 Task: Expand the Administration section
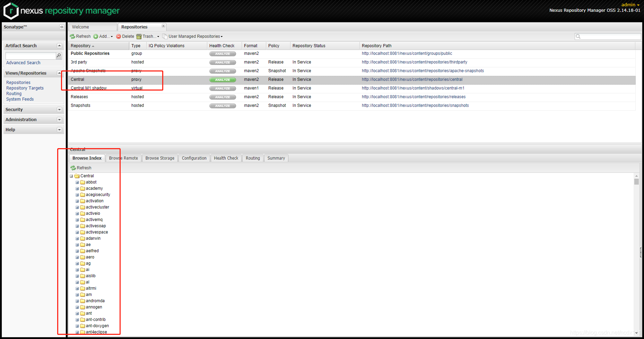tap(59, 120)
